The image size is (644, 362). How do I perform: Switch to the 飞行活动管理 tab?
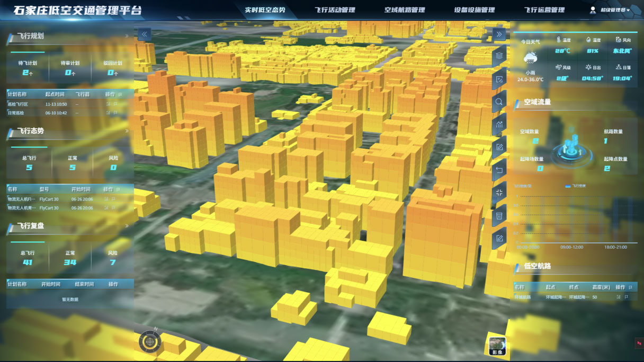[335, 10]
